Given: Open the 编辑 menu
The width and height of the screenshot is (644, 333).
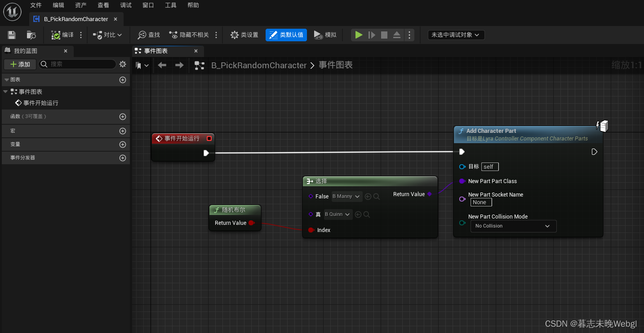Looking at the screenshot, I should (x=58, y=5).
